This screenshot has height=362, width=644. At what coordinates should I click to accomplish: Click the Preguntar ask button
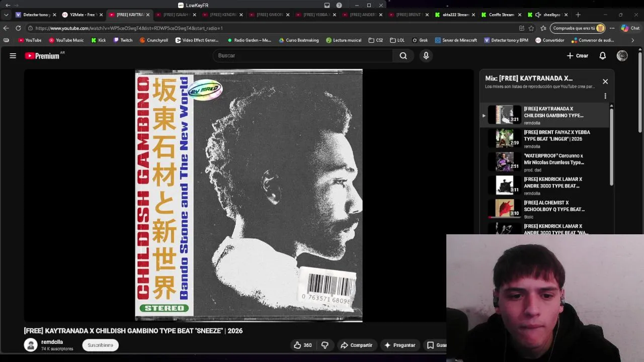tap(400, 345)
